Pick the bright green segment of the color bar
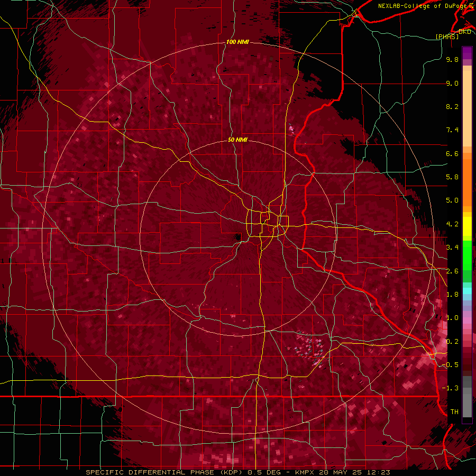 [467, 255]
